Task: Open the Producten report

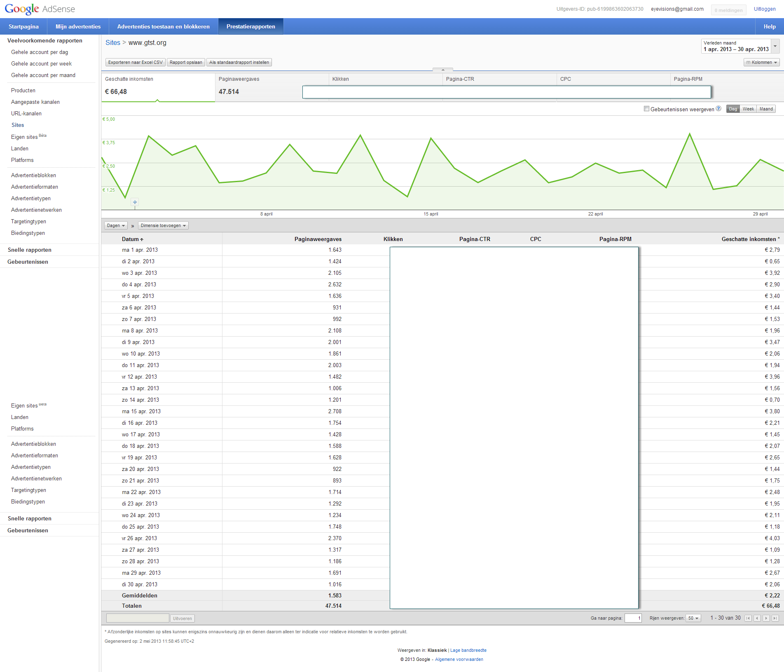Action: [x=23, y=91]
